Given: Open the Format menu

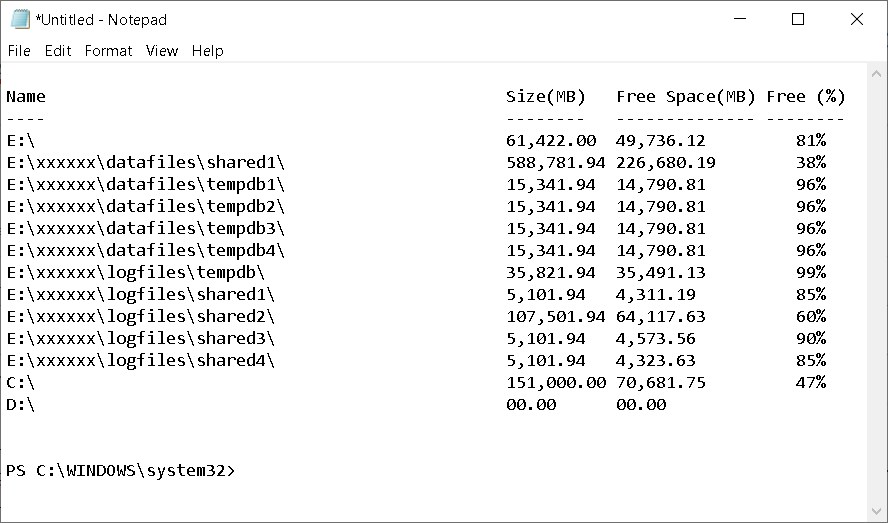Looking at the screenshot, I should click(108, 51).
